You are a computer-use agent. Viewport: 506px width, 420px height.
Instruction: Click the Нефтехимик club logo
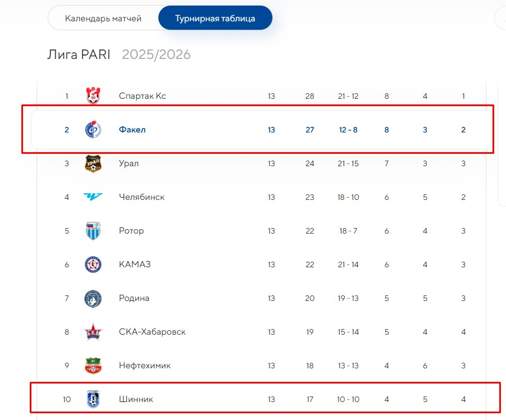click(93, 366)
